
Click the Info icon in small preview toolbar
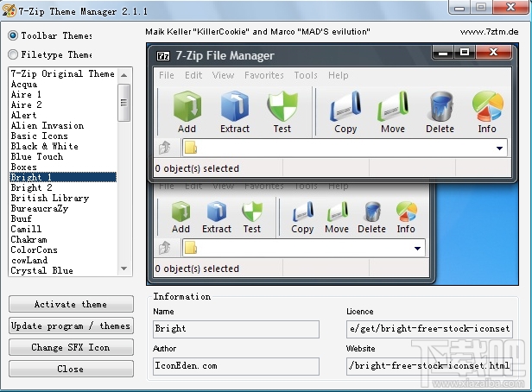point(407,212)
